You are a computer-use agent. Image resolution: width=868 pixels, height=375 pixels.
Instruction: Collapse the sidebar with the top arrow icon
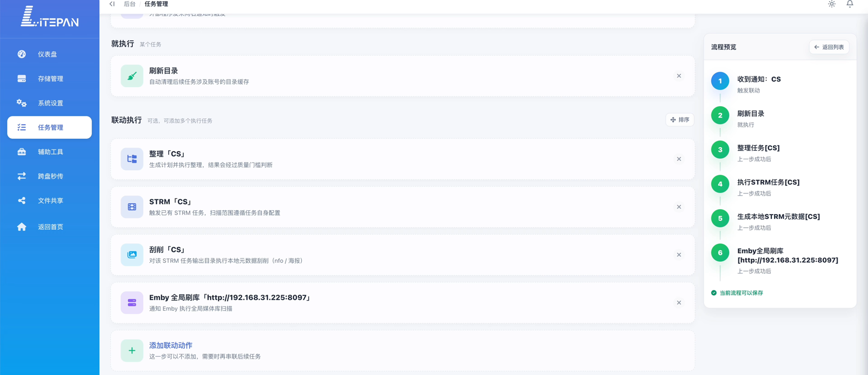112,4
